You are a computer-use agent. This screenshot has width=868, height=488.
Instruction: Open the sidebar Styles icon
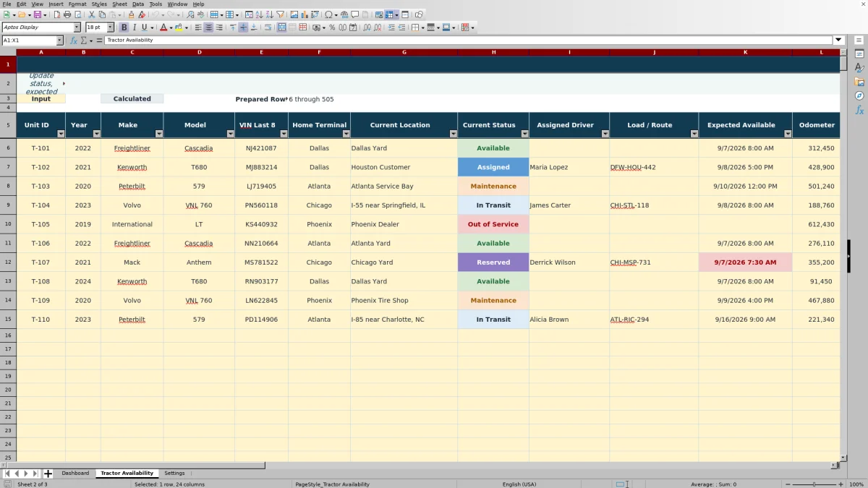tap(859, 68)
